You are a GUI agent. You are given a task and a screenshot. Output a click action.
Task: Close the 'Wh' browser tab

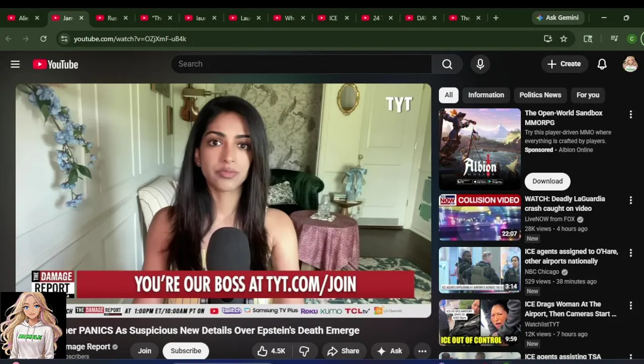303,18
